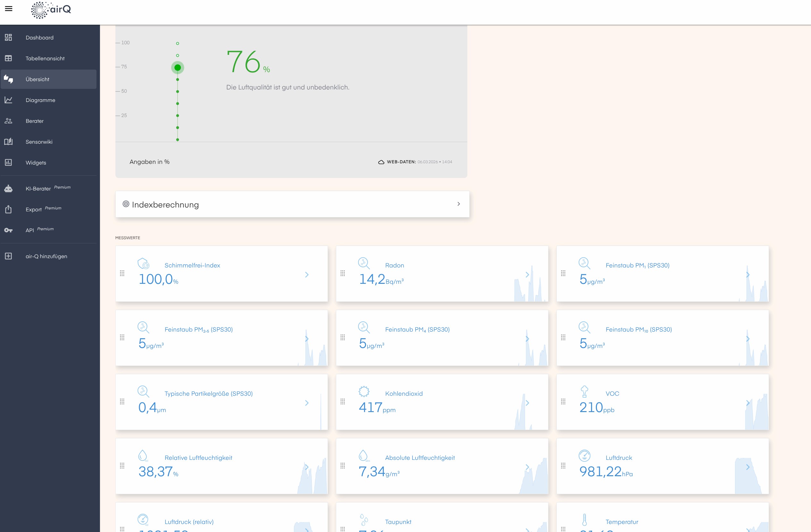Click the Sensorwiki book icon
The width and height of the screenshot is (811, 532).
tap(9, 141)
